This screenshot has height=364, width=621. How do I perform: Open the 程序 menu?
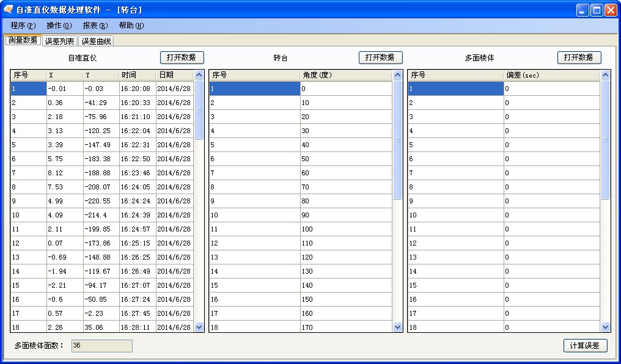coord(23,26)
